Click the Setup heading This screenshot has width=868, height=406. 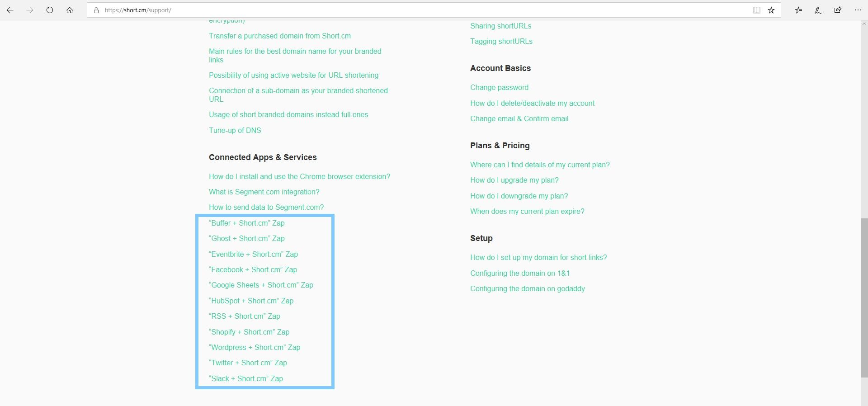[481, 238]
